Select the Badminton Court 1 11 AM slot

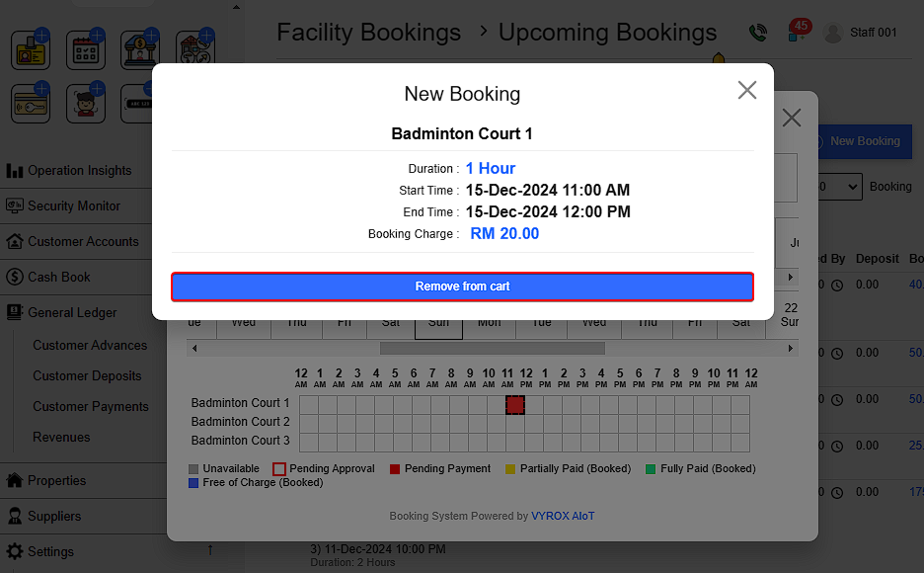514,404
